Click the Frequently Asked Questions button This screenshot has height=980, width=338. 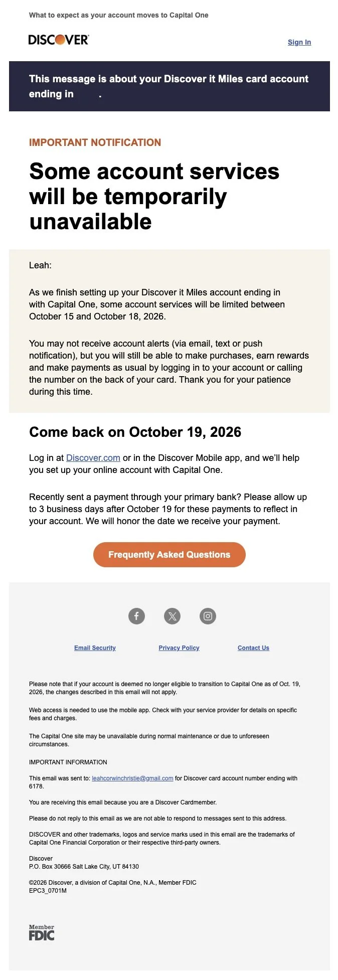coord(170,555)
